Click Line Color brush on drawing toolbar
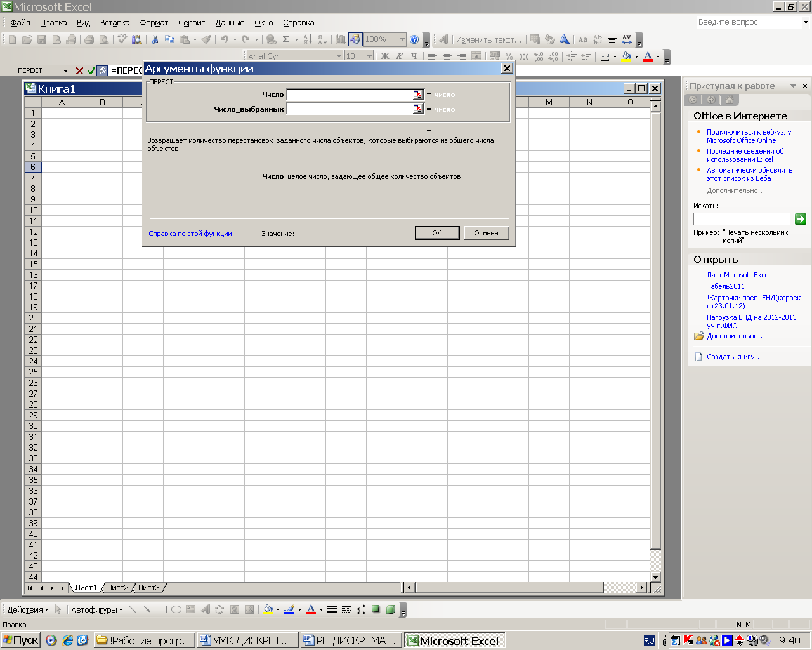812x650 pixels. [289, 609]
